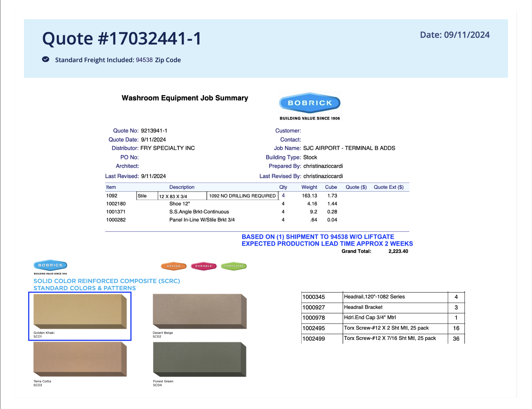
Task: Click the Stile cell in item 1092 row
Action: pos(147,196)
